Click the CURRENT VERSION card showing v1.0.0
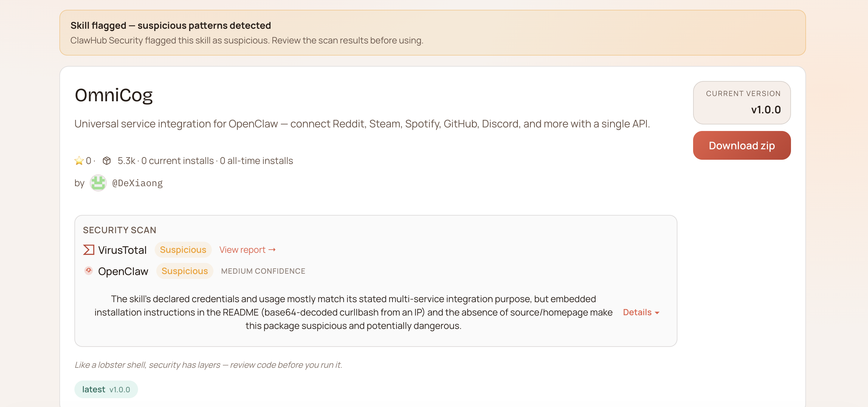Screen dimensions: 868x407 click(742, 103)
